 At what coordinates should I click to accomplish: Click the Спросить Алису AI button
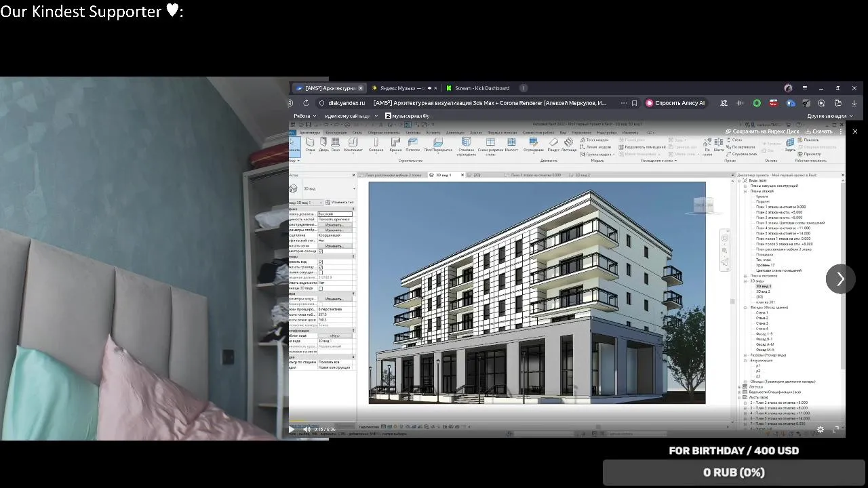point(675,103)
